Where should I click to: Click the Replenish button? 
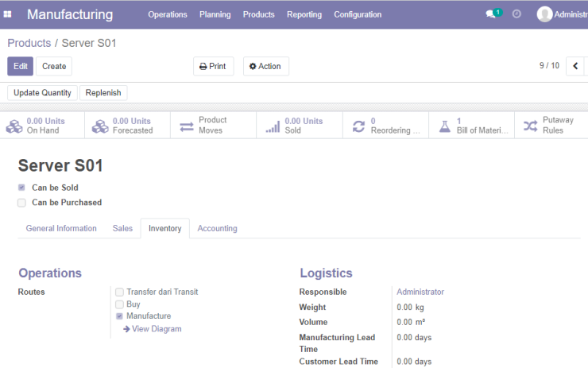[103, 93]
